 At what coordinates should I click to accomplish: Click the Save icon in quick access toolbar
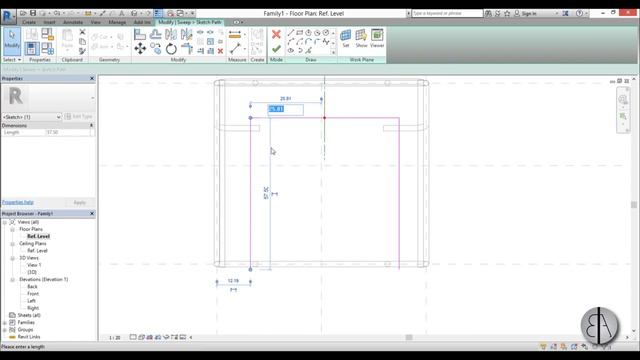[33, 13]
